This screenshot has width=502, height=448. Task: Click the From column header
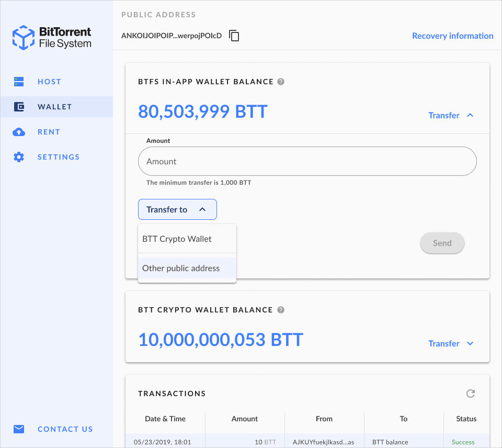[324, 419]
